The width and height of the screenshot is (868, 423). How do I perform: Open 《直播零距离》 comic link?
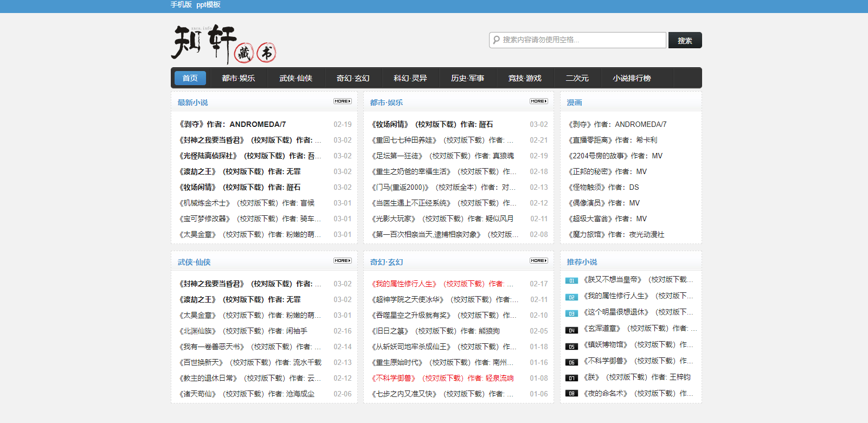click(x=613, y=140)
